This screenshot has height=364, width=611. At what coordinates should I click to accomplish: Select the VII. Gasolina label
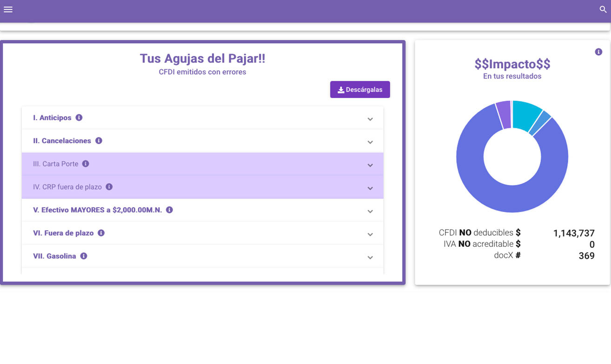(x=54, y=256)
